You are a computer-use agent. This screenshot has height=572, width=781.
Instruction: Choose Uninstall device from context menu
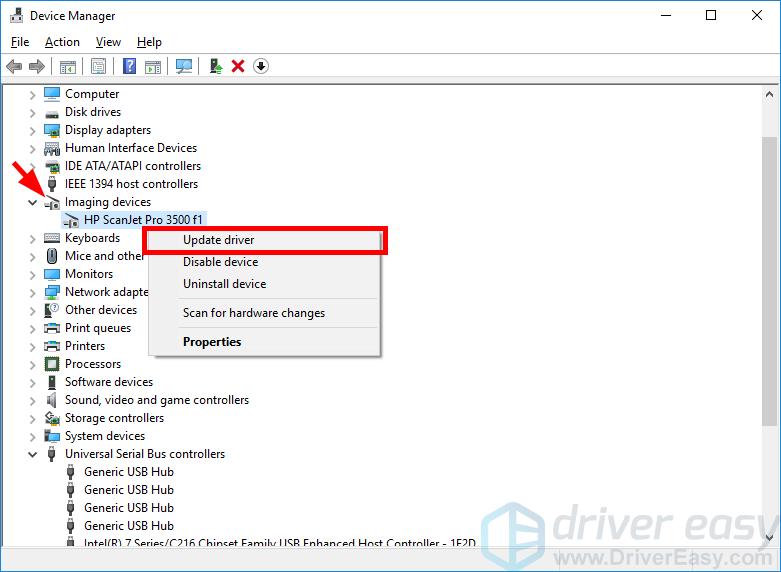point(224,284)
